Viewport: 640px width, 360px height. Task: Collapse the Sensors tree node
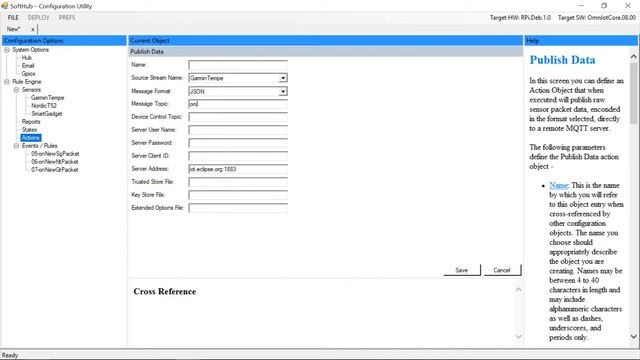point(16,90)
